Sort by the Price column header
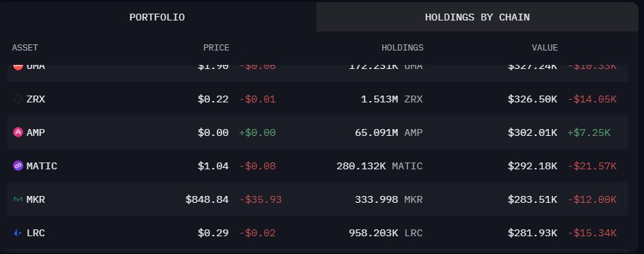The image size is (644, 254). [217, 48]
